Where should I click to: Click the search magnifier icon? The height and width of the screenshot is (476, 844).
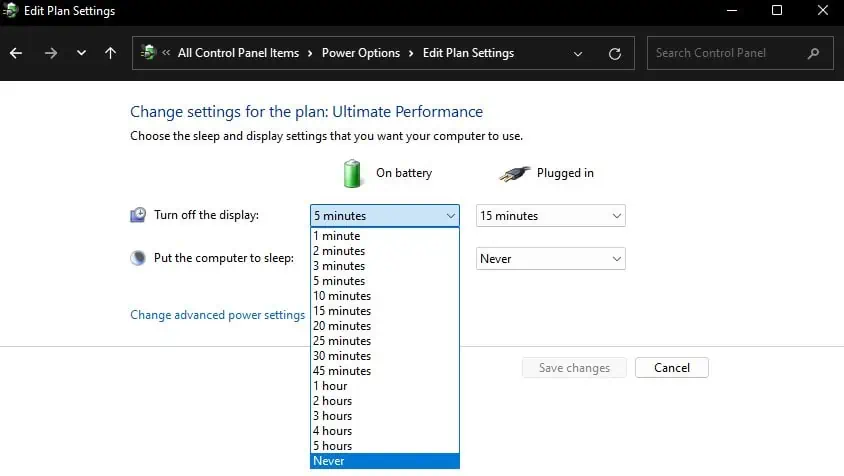click(813, 53)
